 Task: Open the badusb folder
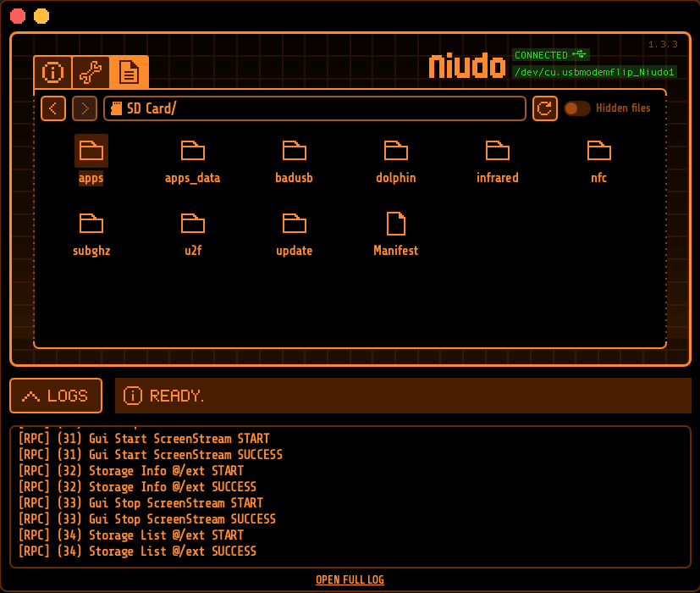pyautogui.click(x=295, y=161)
